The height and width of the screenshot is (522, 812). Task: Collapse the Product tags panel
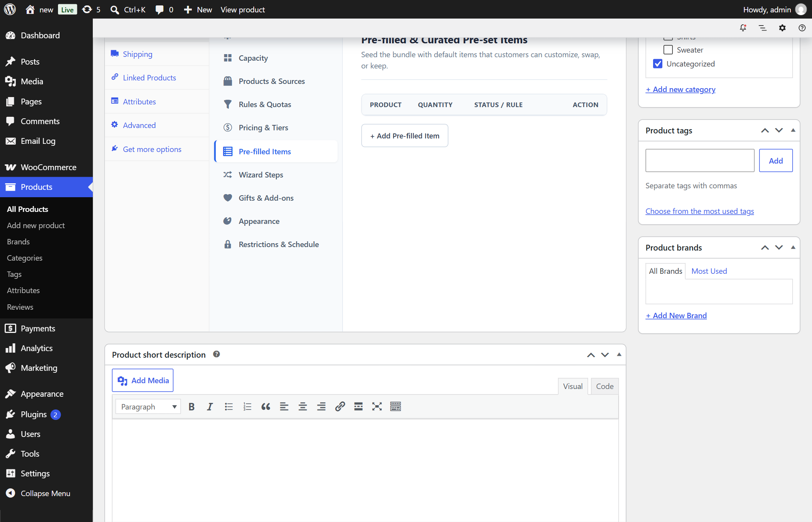tap(793, 130)
